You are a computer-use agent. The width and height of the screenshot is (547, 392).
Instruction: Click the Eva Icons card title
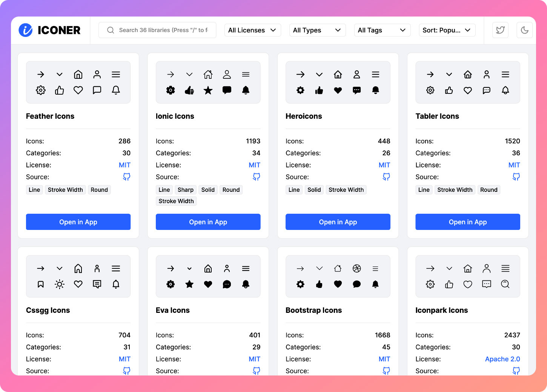(173, 310)
